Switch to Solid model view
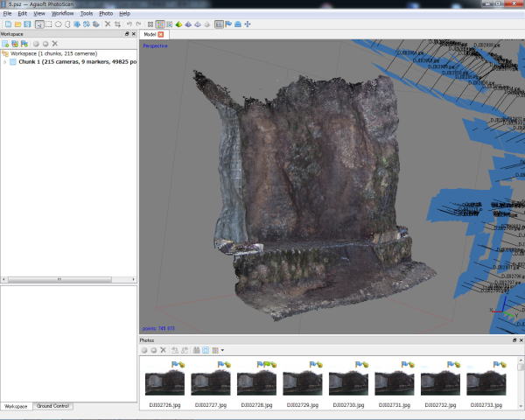 point(188,24)
